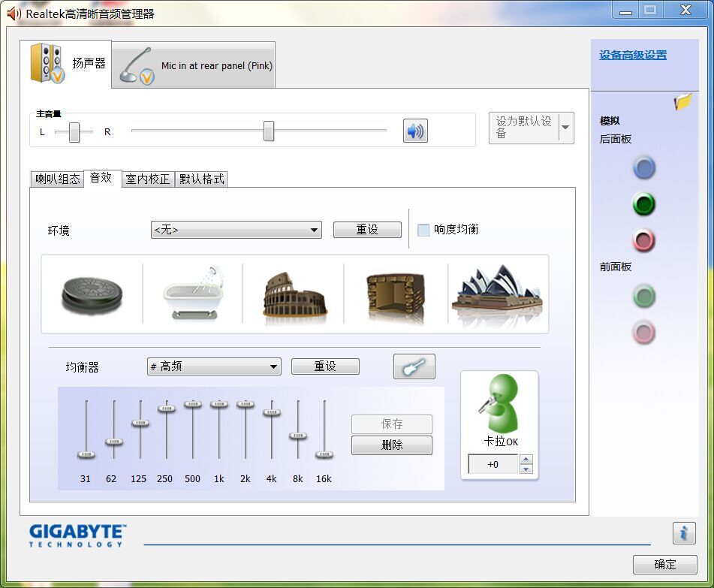The image size is (714, 588).
Task: Open the yellow folder connector settings icon
Action: pyautogui.click(x=682, y=101)
